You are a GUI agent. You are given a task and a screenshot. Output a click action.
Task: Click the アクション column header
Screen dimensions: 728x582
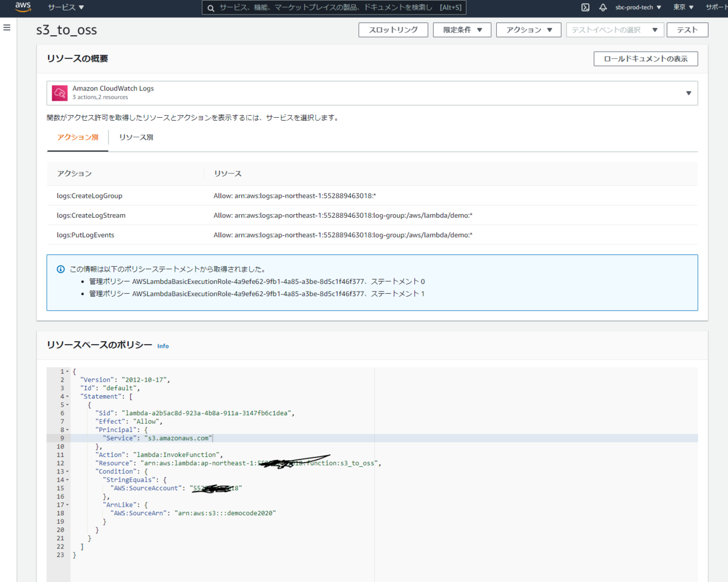(x=74, y=174)
